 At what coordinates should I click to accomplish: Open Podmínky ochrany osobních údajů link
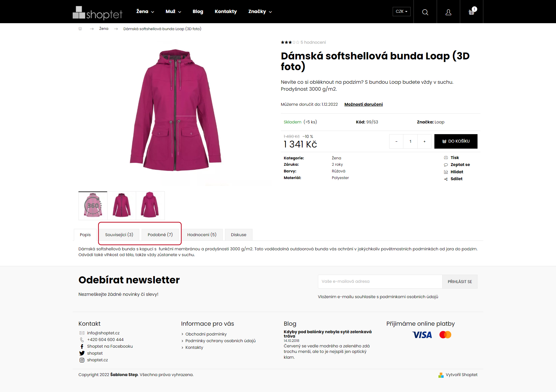tap(220, 341)
